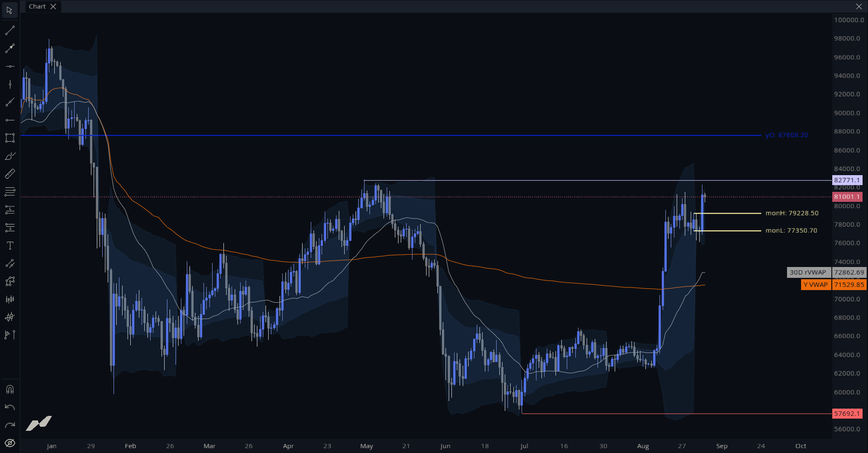Select the volume profile range tool

click(x=9, y=335)
